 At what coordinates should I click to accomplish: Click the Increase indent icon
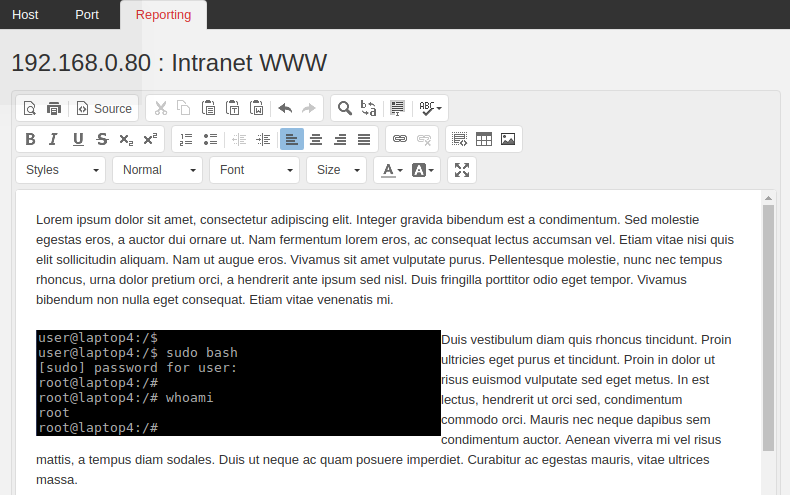(264, 139)
